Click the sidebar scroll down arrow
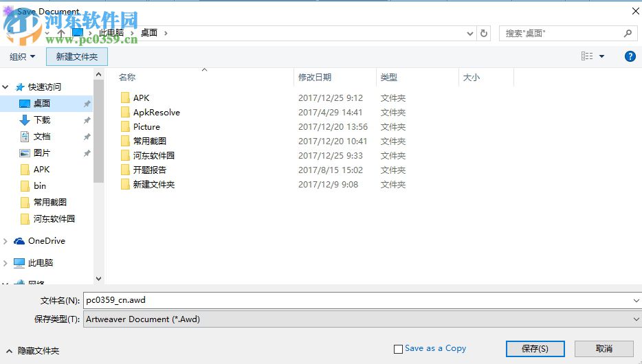Screen dimensions: 642x364 tap(98, 279)
